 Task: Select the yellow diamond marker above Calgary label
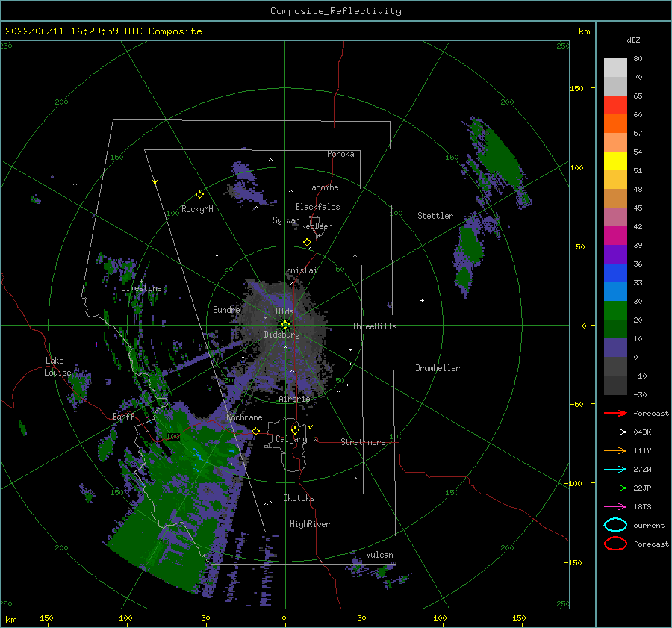point(295,430)
